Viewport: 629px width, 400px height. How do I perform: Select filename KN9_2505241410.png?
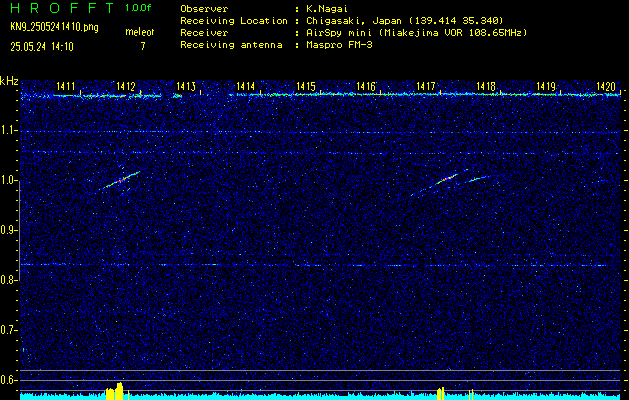(54, 27)
